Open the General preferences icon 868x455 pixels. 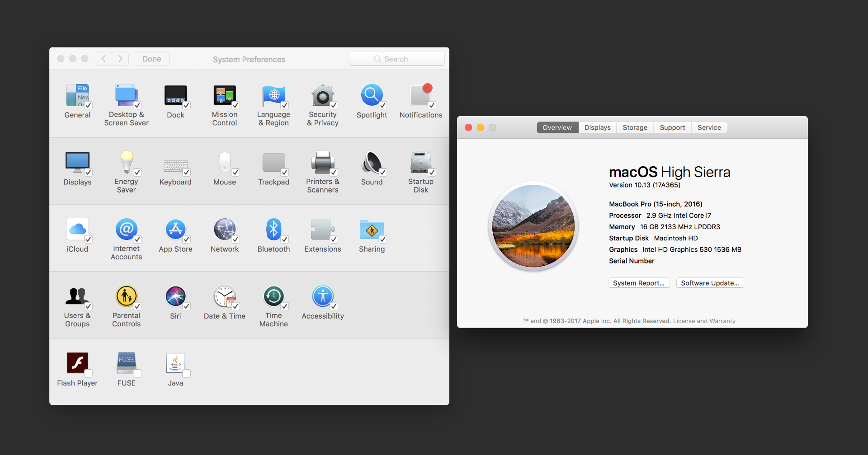(x=77, y=95)
